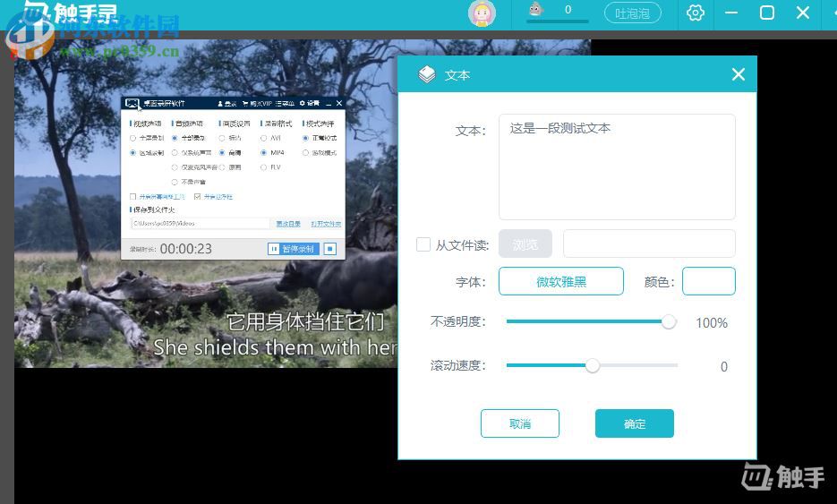The width and height of the screenshot is (837, 504).
Task: Click 更改目录 link in recorder window
Action: [x=288, y=224]
